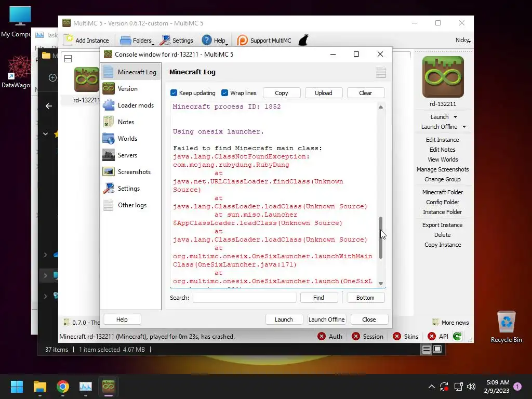
Task: Copy the log with the Copy button
Action: coord(282,93)
